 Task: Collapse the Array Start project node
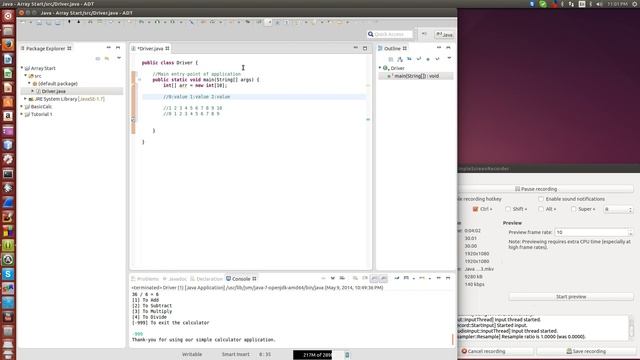click(x=22, y=68)
